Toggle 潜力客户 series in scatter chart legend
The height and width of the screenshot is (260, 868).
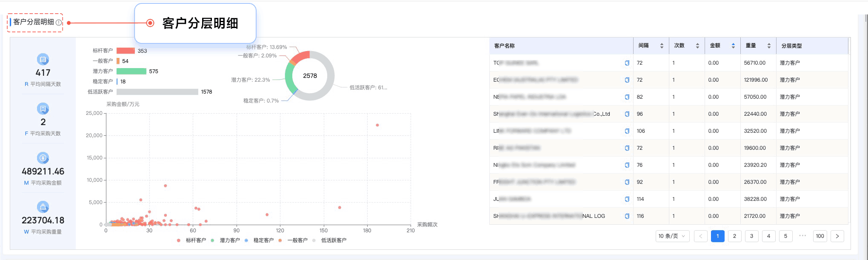226,240
